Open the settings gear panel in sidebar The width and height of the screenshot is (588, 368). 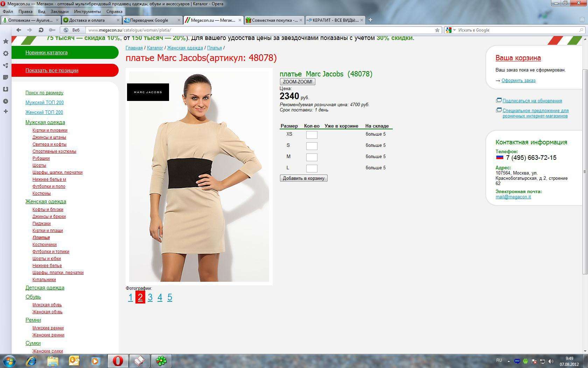(x=6, y=53)
